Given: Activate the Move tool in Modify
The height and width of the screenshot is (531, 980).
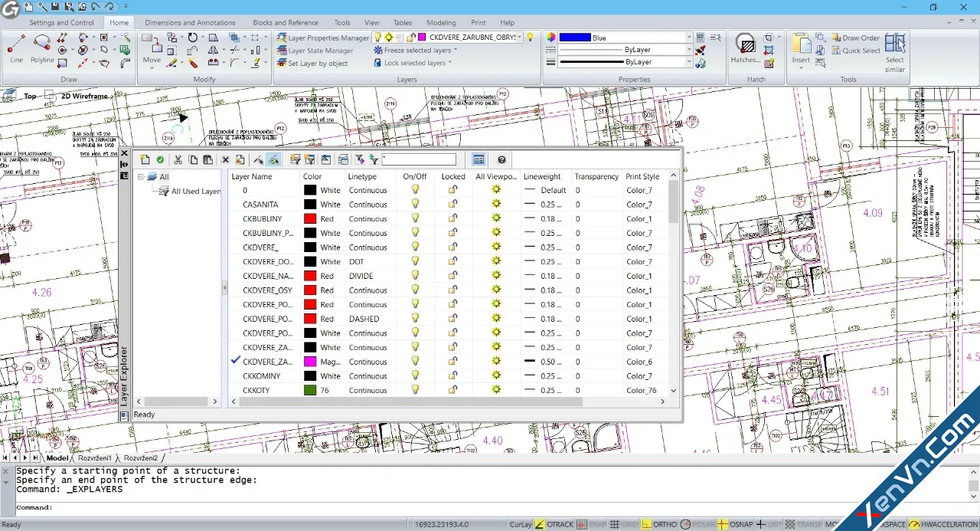Looking at the screenshot, I should (x=152, y=48).
